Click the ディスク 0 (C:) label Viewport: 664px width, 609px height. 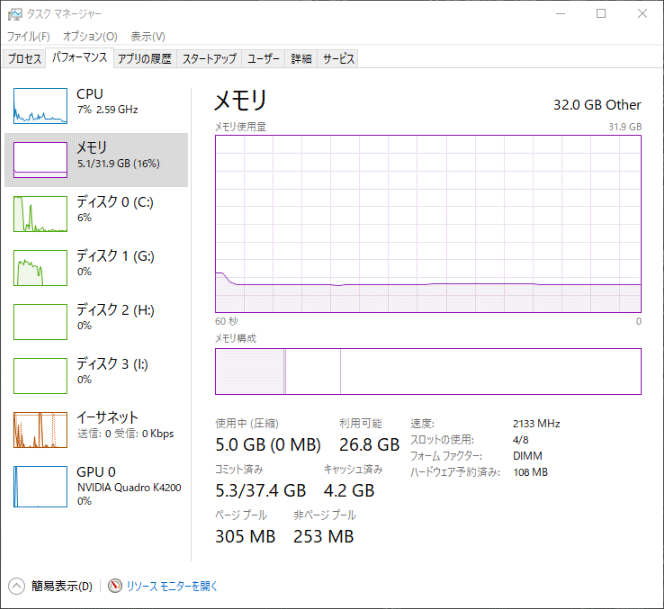115,202
